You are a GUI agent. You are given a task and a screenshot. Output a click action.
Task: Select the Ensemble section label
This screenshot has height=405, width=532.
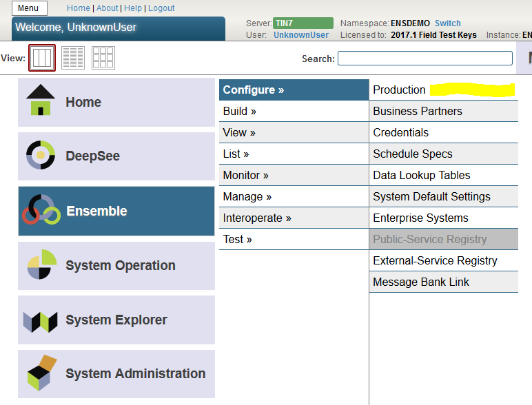pyautogui.click(x=96, y=211)
